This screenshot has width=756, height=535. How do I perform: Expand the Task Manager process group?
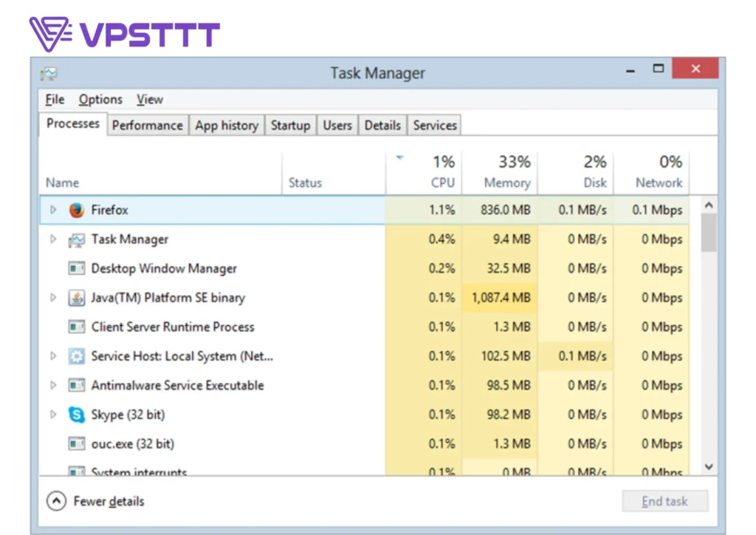point(53,239)
